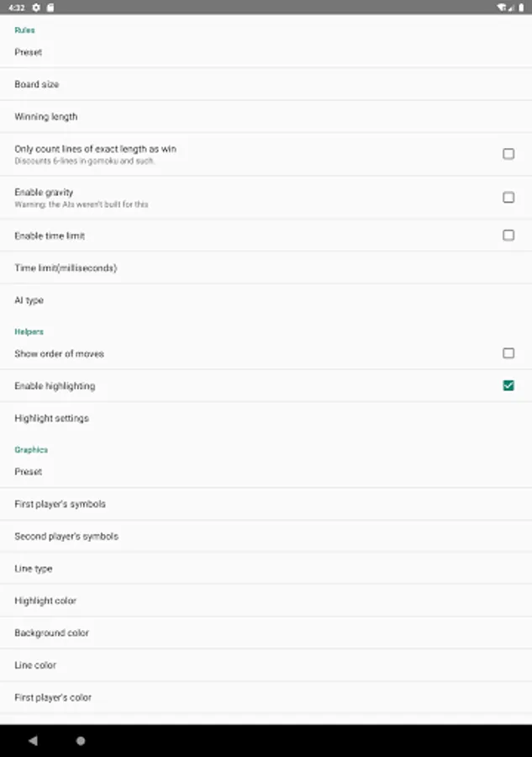The height and width of the screenshot is (757, 532).
Task: Open the AI type selection
Action: coord(266,299)
